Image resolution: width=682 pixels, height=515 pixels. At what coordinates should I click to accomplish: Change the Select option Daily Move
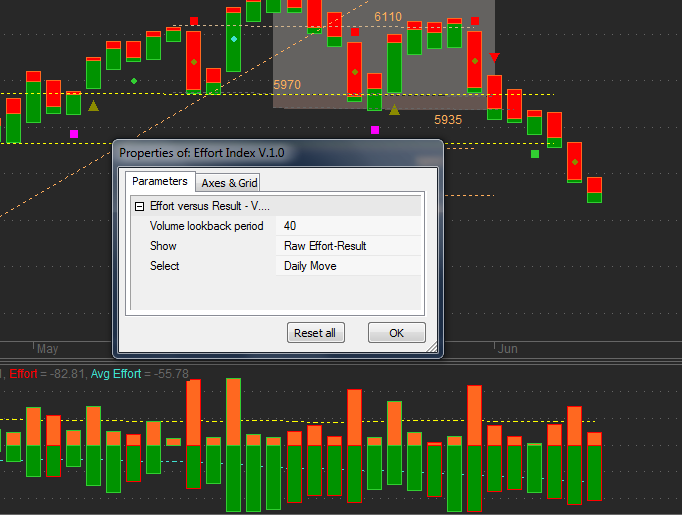[x=348, y=266]
